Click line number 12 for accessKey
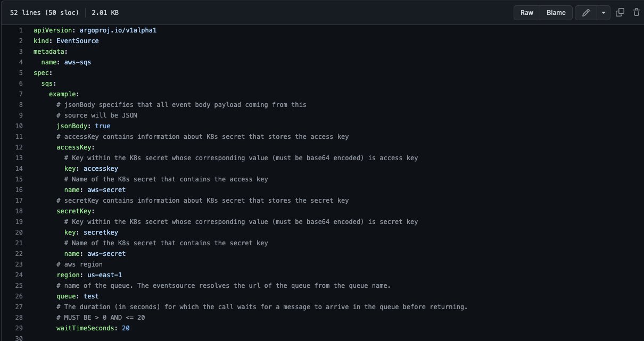Viewport: 644px width, 341px height. pyautogui.click(x=19, y=147)
